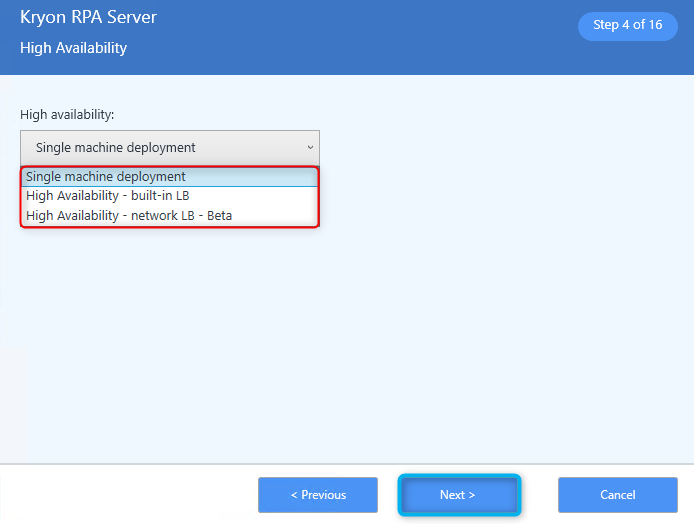Image resolution: width=694 pixels, height=524 pixels.
Task: Click the Kryon RPA Server title
Action: coord(88,17)
